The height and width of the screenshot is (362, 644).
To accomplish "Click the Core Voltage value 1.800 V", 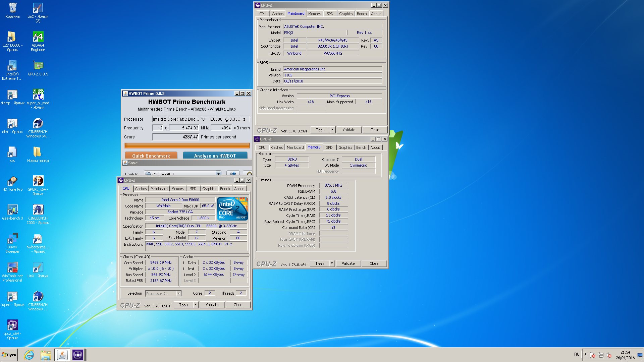I will pyautogui.click(x=203, y=218).
